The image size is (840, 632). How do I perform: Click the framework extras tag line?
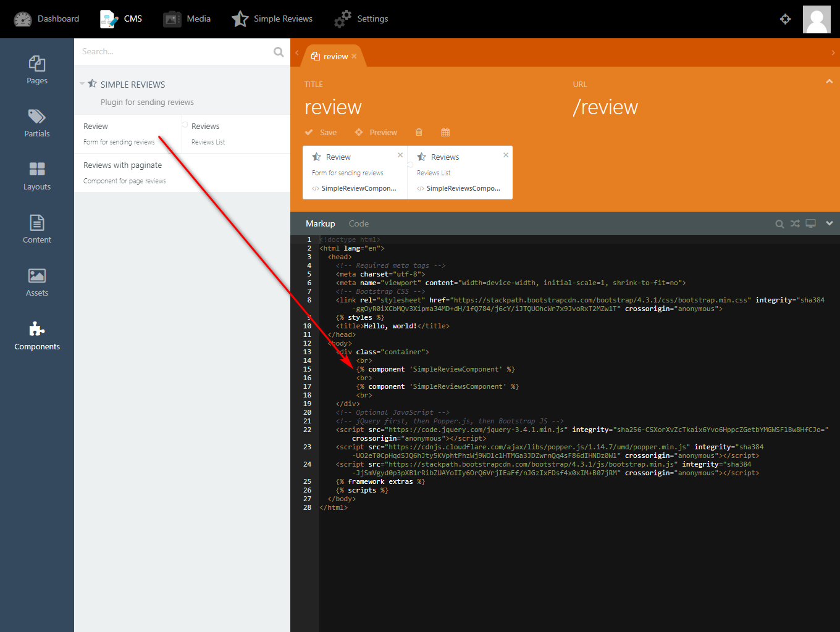(x=380, y=481)
